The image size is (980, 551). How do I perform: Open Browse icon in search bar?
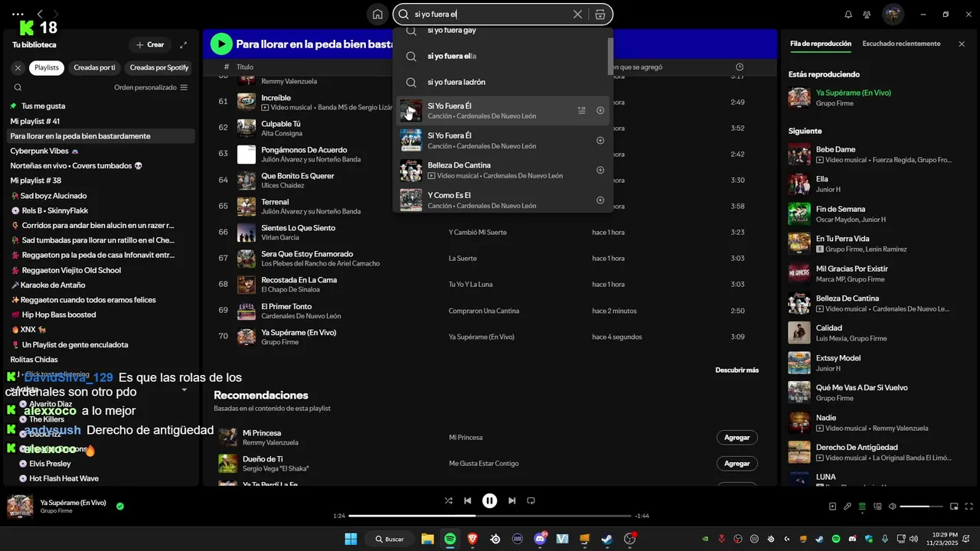600,14
